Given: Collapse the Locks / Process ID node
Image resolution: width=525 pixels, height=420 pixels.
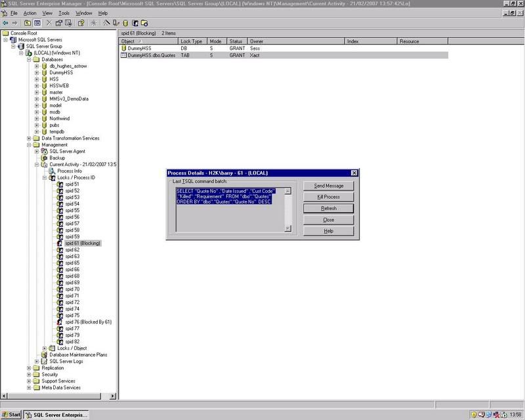Looking at the screenshot, I should tap(45, 178).
